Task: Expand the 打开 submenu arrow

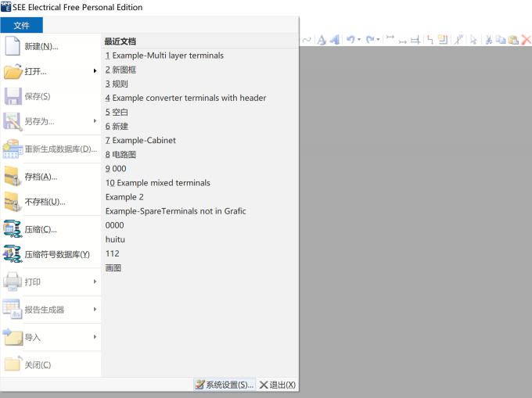Action: tap(95, 71)
